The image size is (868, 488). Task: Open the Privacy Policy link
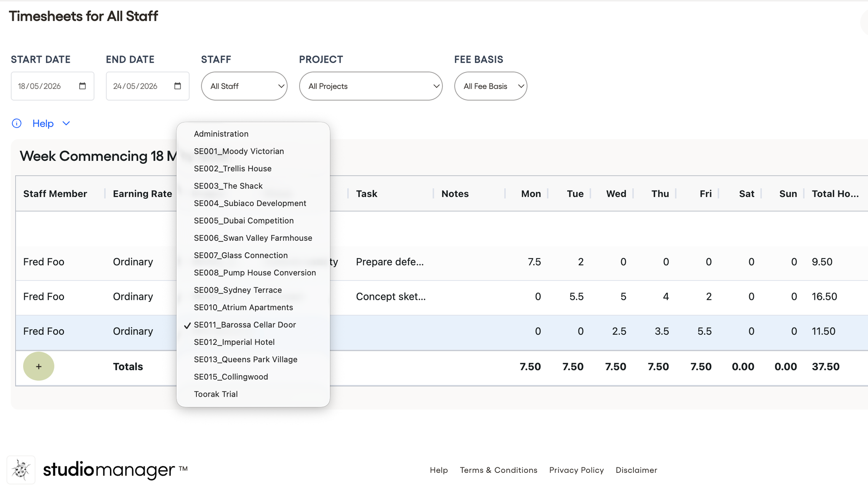pos(576,470)
